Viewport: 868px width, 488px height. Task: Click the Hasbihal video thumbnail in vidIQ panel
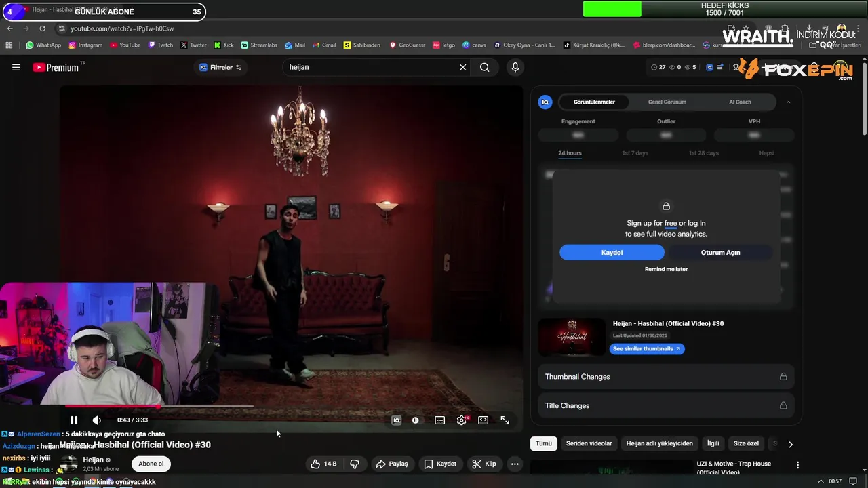(x=572, y=337)
